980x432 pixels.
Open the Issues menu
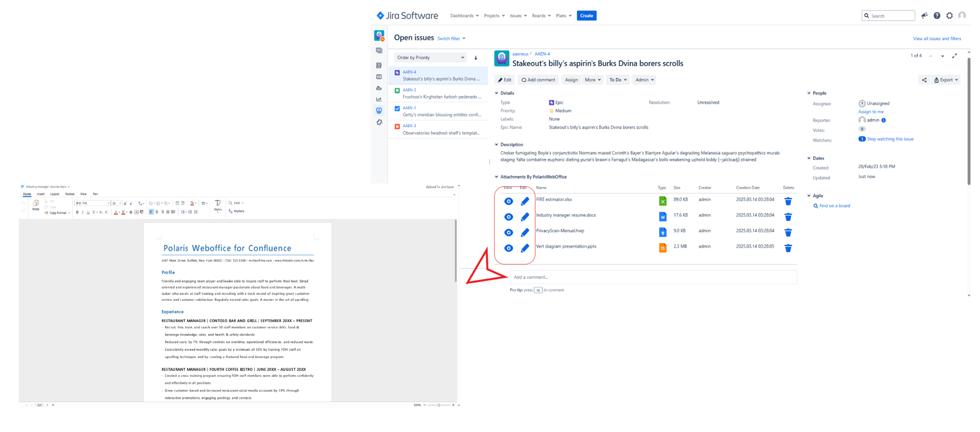518,16
